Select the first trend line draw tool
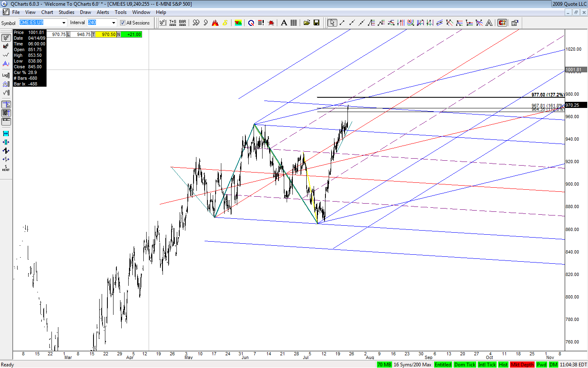This screenshot has height=368, width=588. click(x=342, y=23)
